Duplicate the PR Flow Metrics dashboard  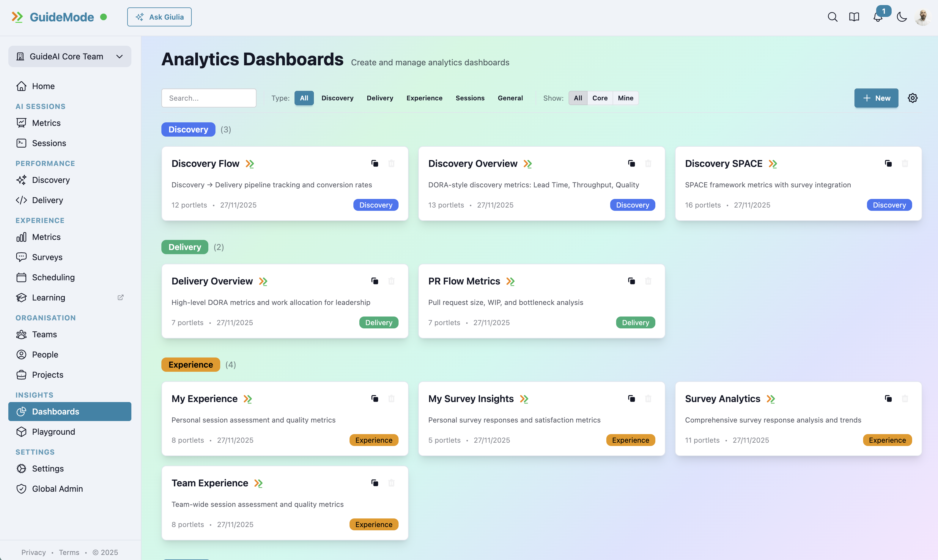click(x=631, y=281)
